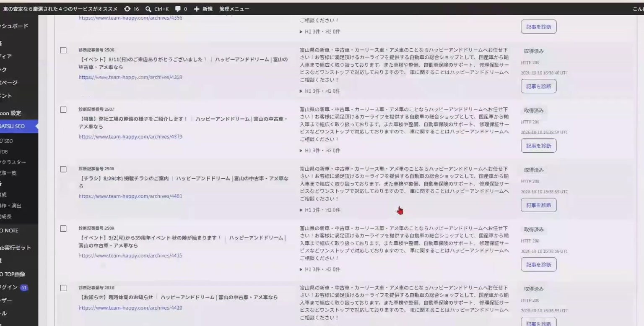
Task: Click 記事を診断 button for archives/4379
Action: pyautogui.click(x=539, y=146)
